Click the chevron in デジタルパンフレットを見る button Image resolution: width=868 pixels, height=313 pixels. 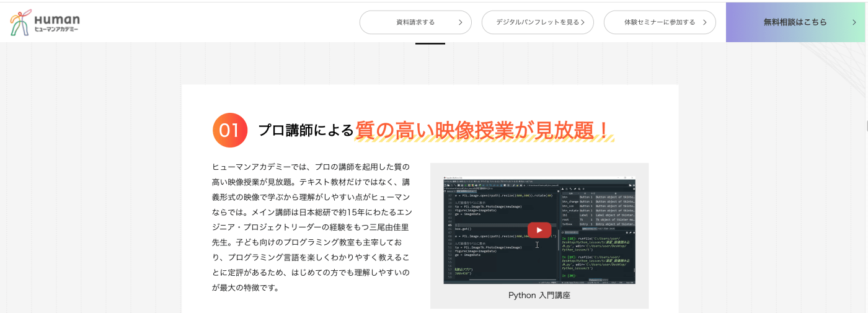pos(583,22)
